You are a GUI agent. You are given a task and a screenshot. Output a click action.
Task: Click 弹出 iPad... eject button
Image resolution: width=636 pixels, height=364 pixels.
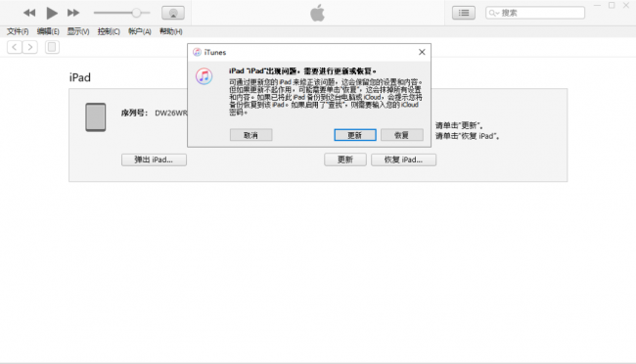[154, 159]
